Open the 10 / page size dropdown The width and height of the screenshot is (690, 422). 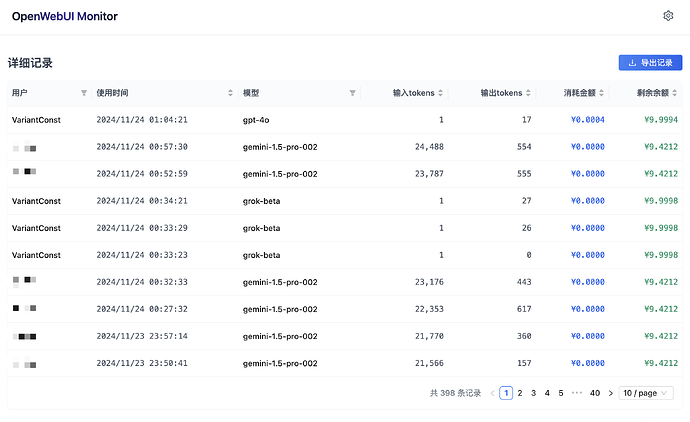pos(646,393)
